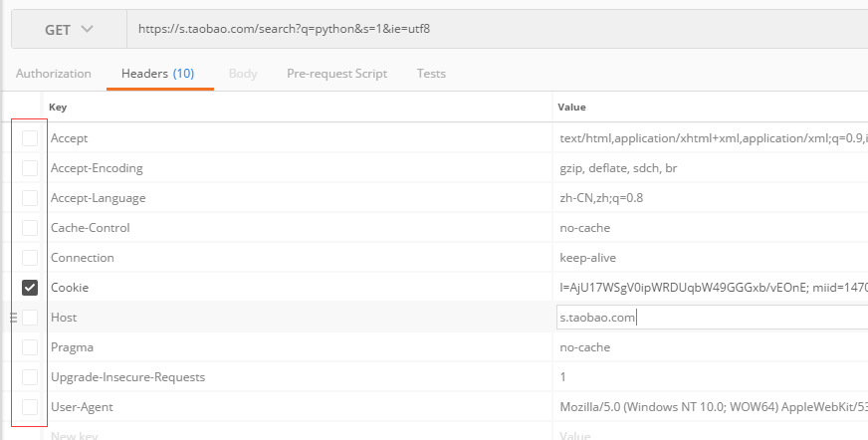Go to the Tests tab
Image resolution: width=868 pixels, height=440 pixels.
(x=431, y=74)
